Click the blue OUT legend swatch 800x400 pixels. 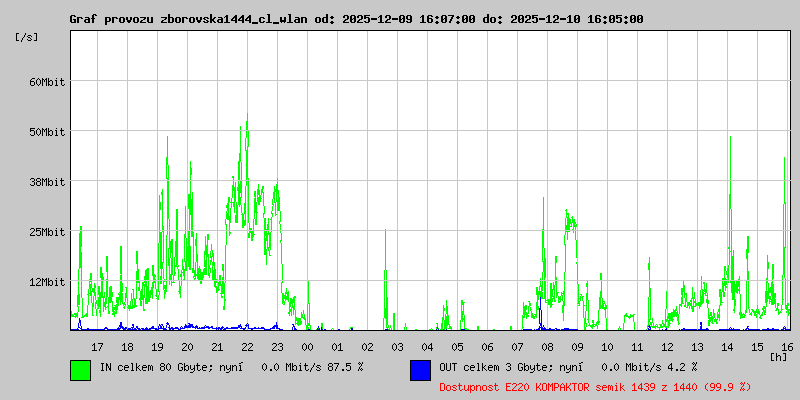[420, 370]
